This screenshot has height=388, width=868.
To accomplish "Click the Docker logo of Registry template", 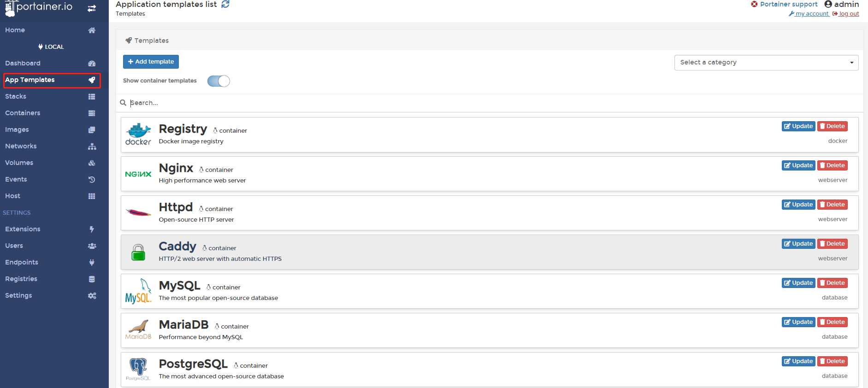I will click(x=138, y=135).
